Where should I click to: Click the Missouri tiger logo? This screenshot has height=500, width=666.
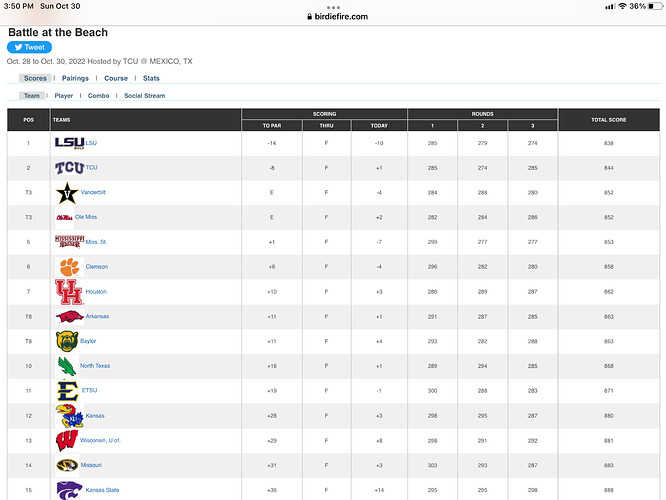coord(67,465)
